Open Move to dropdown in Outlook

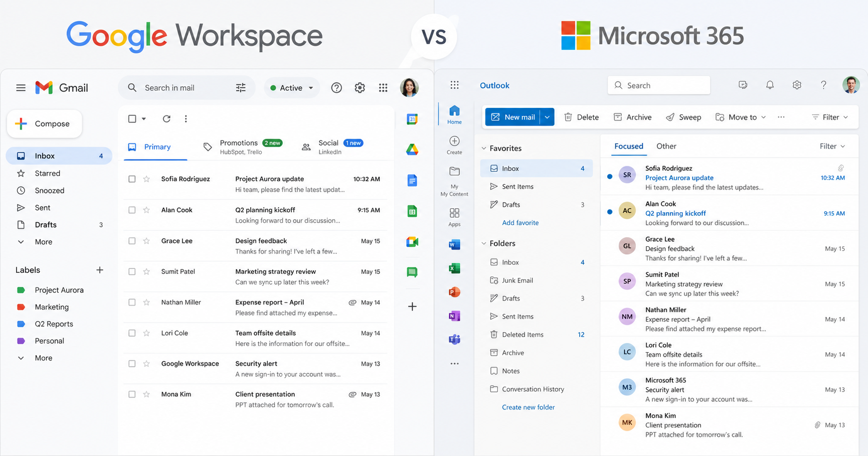point(741,117)
